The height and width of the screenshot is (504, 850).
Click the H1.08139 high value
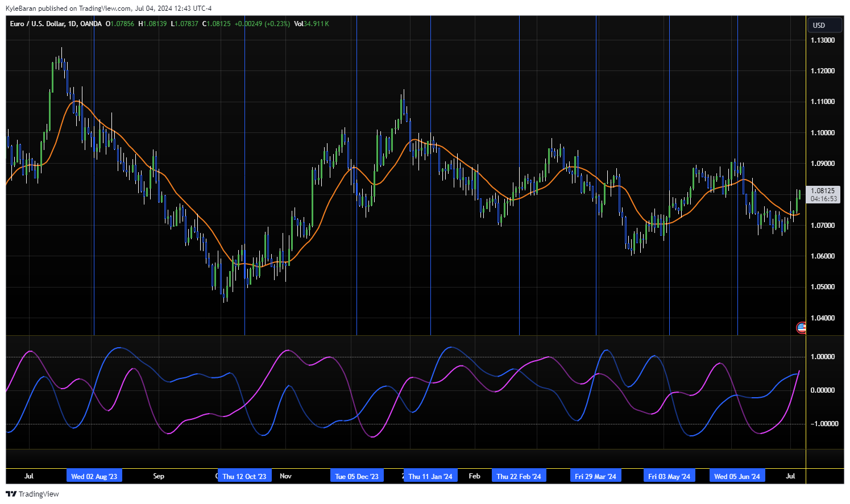point(153,24)
